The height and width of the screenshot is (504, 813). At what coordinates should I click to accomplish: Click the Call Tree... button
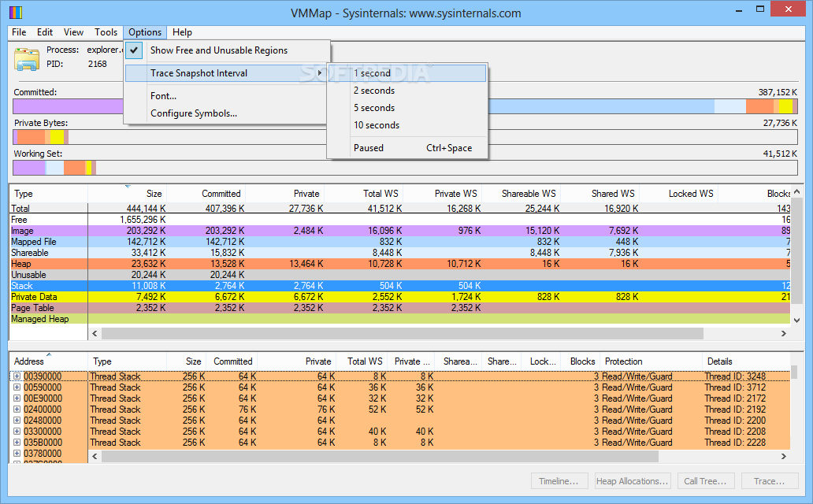click(x=705, y=481)
